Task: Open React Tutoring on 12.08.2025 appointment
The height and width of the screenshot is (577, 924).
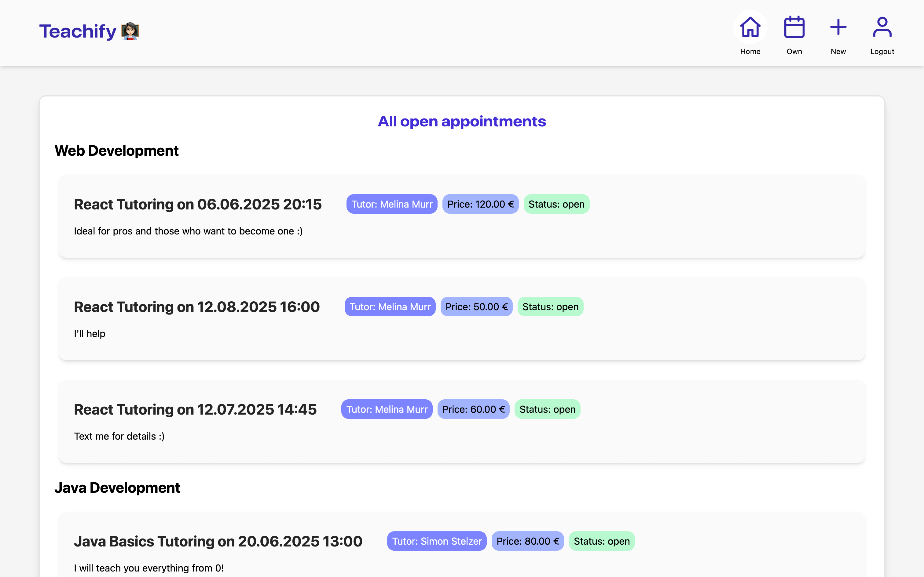Action: pos(197,307)
